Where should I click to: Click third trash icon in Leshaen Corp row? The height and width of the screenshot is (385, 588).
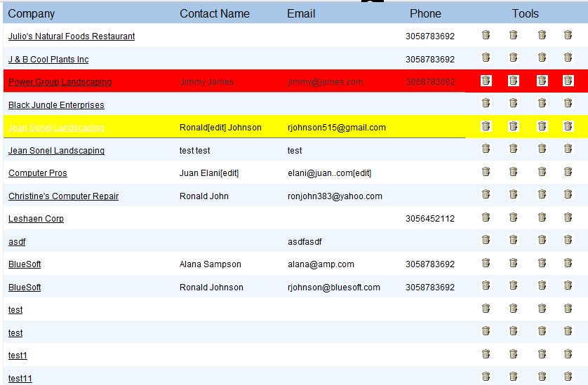[x=542, y=217]
